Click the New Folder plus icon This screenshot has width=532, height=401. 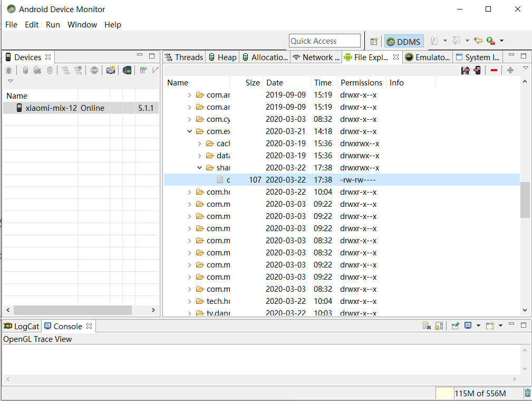[510, 70]
